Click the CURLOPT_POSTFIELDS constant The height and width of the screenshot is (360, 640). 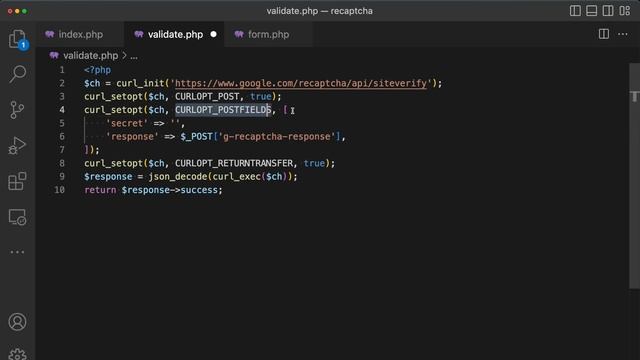click(223, 110)
